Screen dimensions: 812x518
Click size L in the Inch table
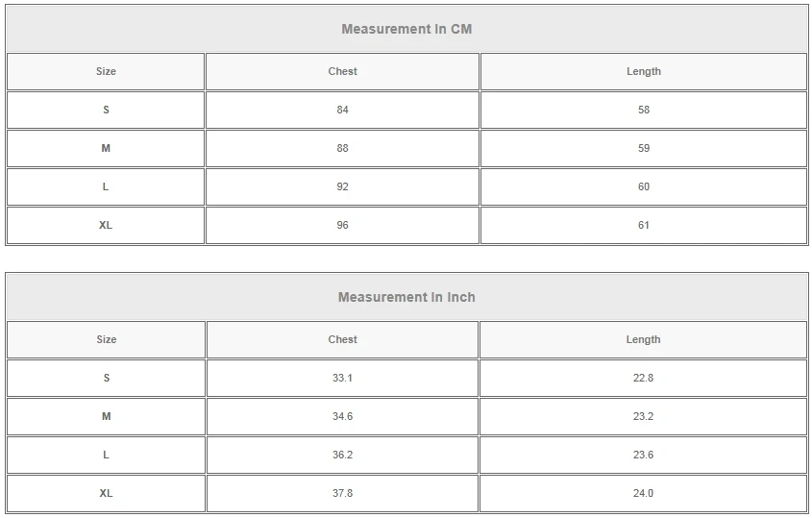106,455
